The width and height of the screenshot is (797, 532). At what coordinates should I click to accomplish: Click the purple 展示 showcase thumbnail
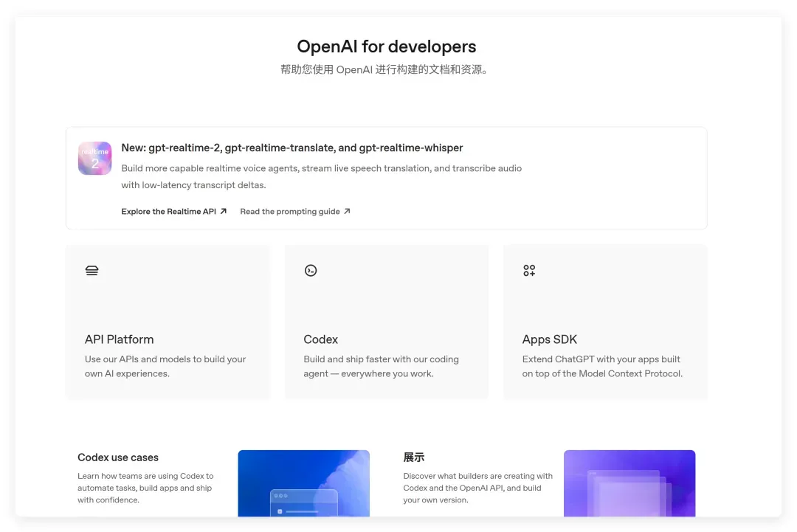(629, 483)
